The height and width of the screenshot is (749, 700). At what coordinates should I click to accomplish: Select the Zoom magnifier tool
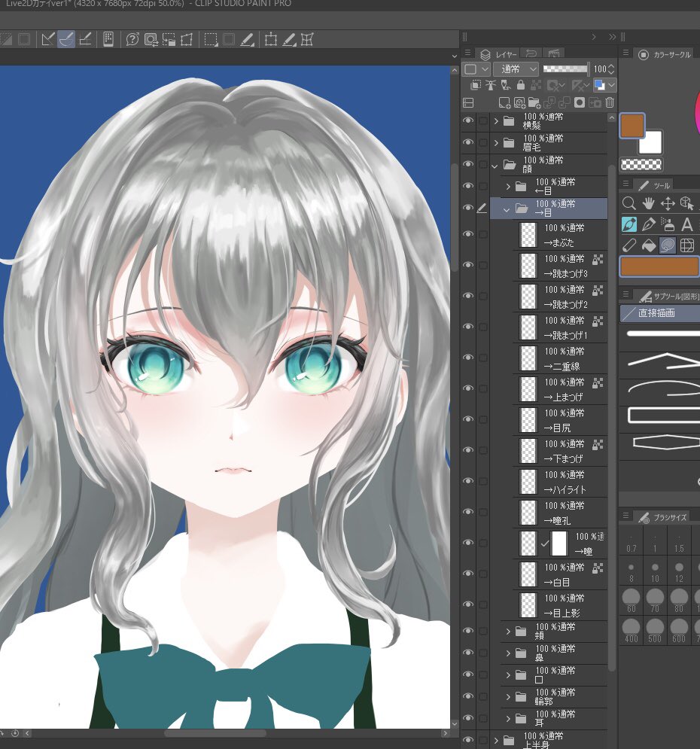628,202
